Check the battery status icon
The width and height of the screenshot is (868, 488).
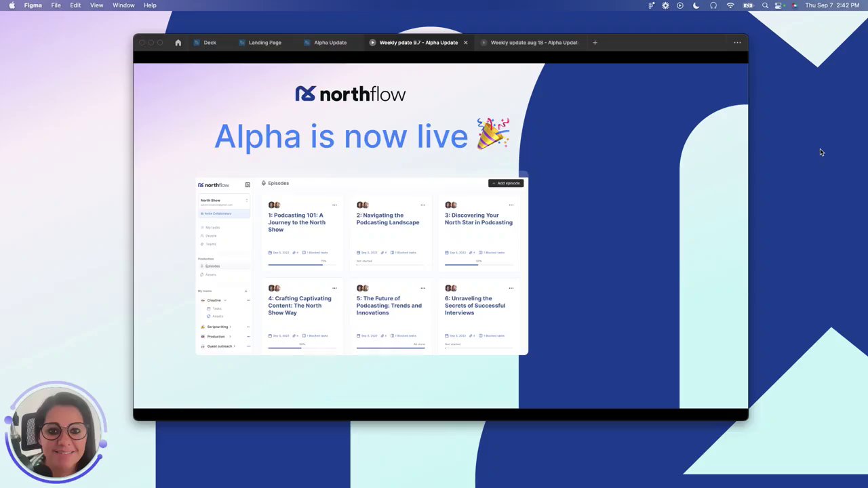click(748, 5)
